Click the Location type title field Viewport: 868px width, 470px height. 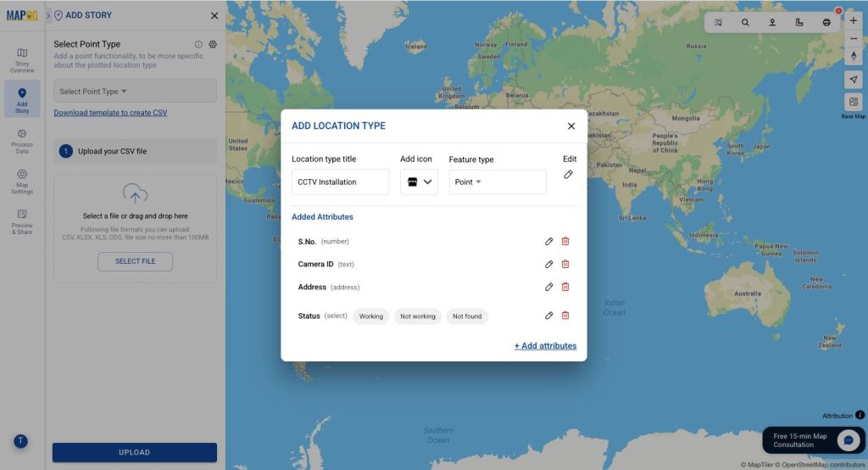[x=340, y=182]
